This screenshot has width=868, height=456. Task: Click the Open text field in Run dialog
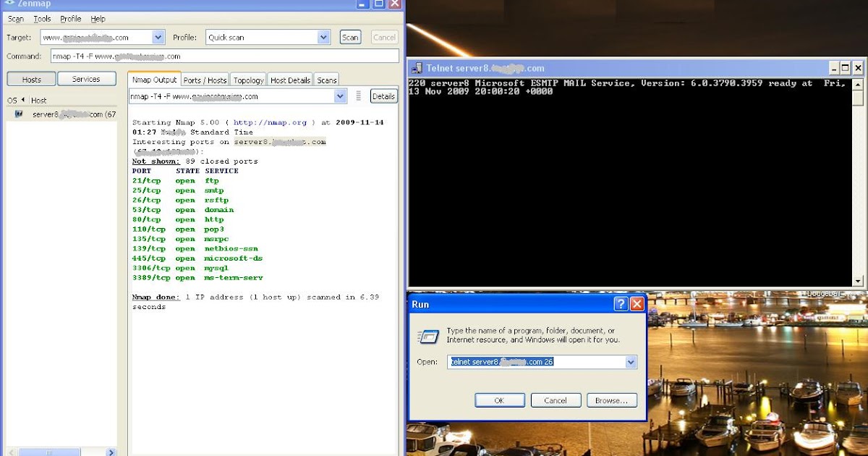coord(536,362)
